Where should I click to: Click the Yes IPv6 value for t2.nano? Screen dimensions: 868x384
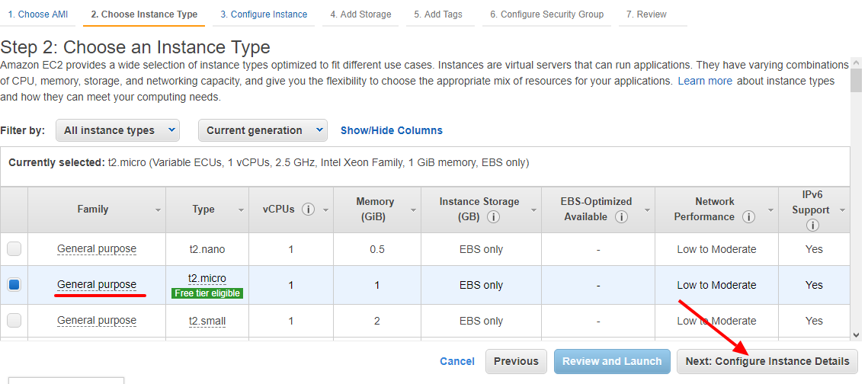point(815,250)
